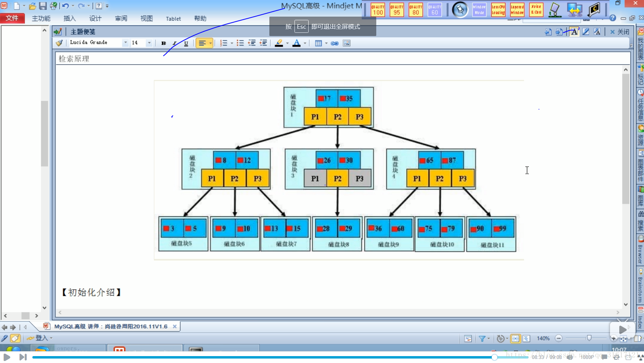Start a numbered list in notes
The width and height of the screenshot is (644, 363).
224,43
